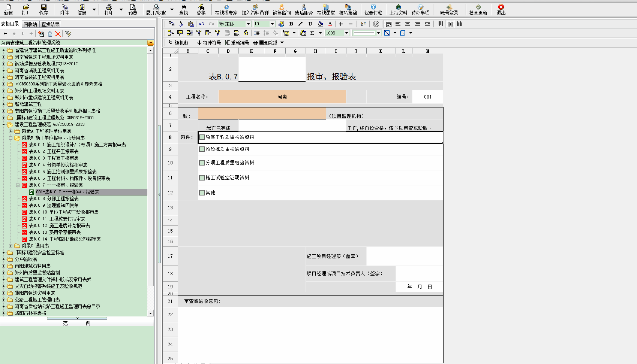Click the lock cell icon
637x364 pixels.
pyautogui.click(x=246, y=33)
